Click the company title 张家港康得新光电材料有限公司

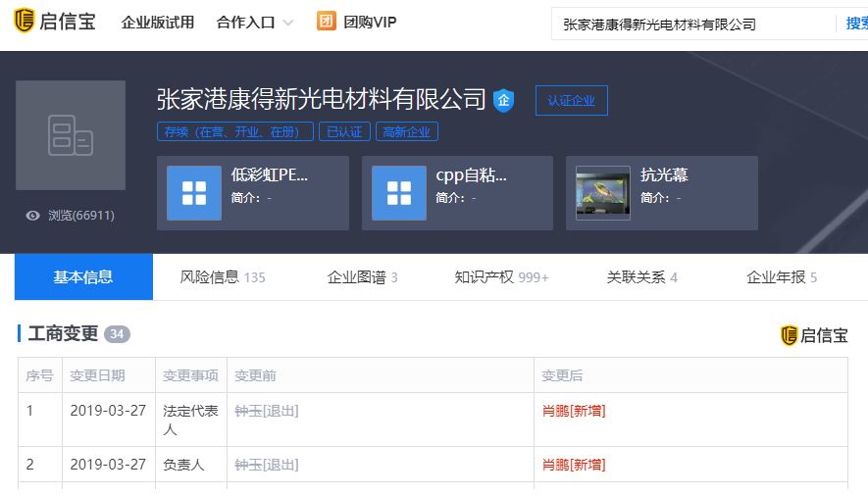tap(321, 99)
